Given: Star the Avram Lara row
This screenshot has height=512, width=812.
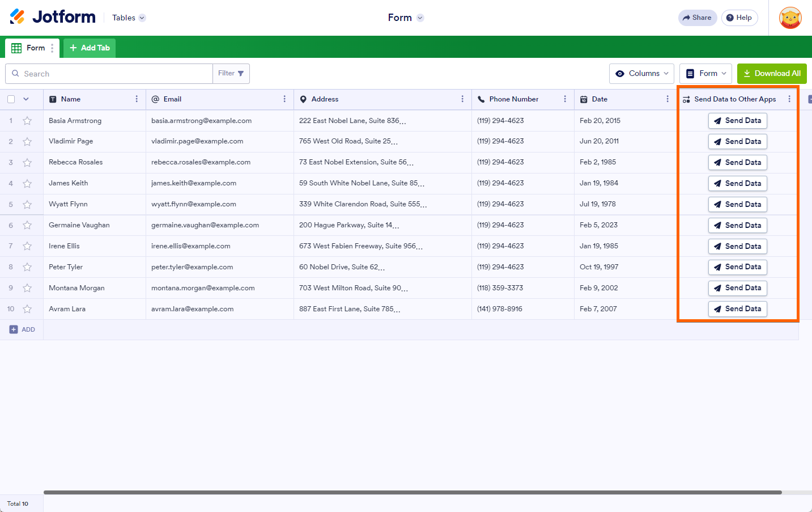Looking at the screenshot, I should tap(27, 309).
